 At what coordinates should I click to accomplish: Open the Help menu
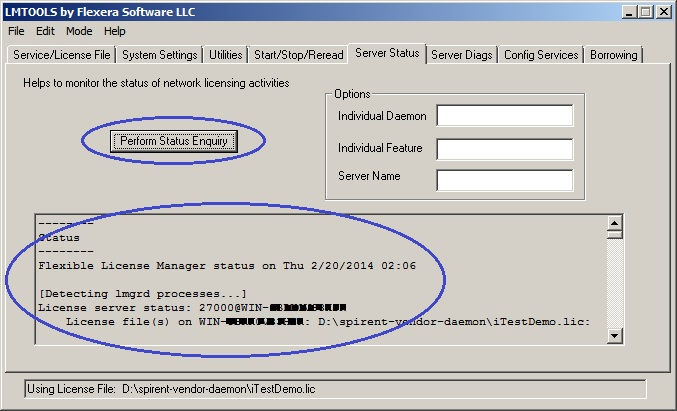pos(115,31)
